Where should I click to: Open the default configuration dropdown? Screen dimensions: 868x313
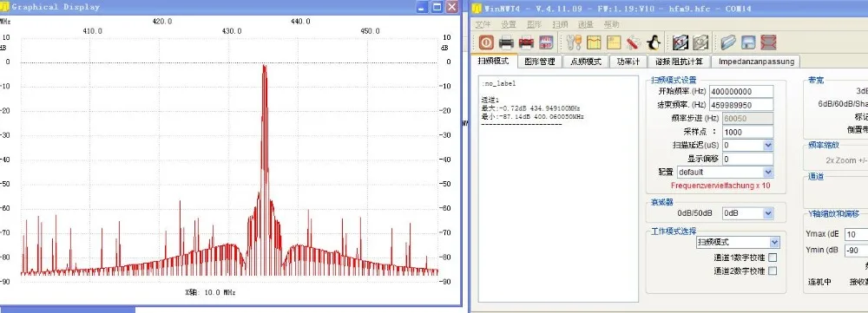click(725, 172)
